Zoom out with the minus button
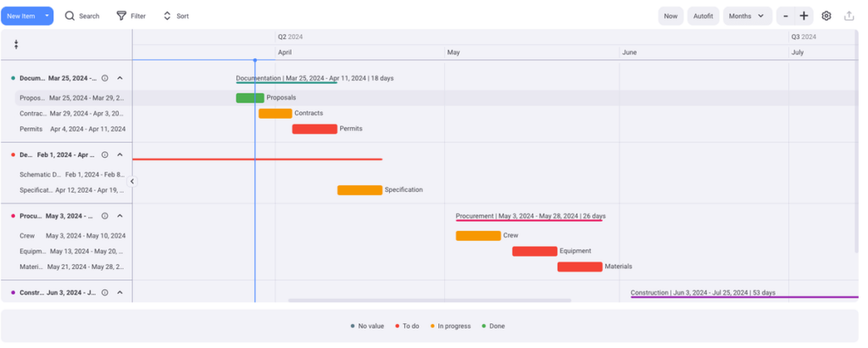Viewport: 868px width, 348px height. (786, 16)
